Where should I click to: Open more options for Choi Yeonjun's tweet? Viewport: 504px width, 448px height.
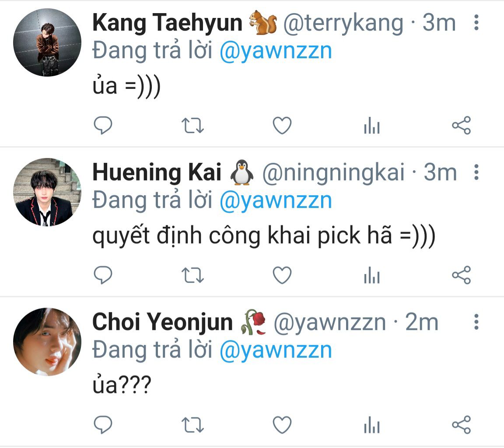pos(476,322)
